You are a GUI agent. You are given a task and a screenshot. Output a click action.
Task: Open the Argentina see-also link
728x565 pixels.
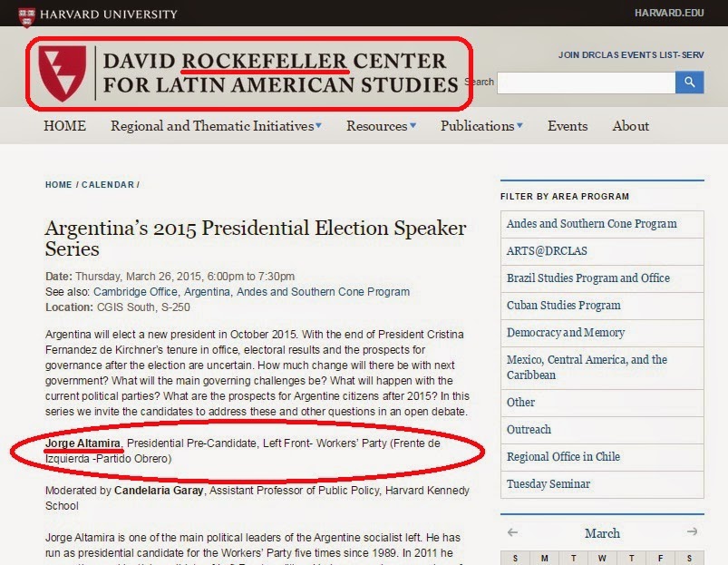point(207,291)
